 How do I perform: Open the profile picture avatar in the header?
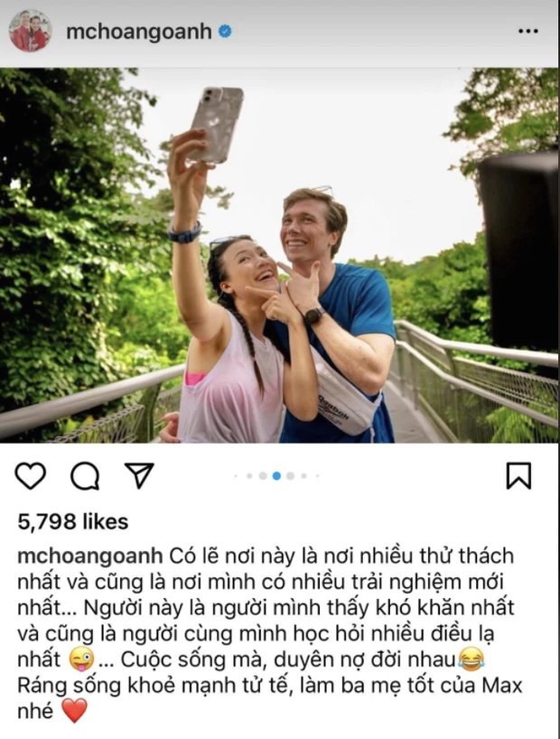click(x=30, y=31)
